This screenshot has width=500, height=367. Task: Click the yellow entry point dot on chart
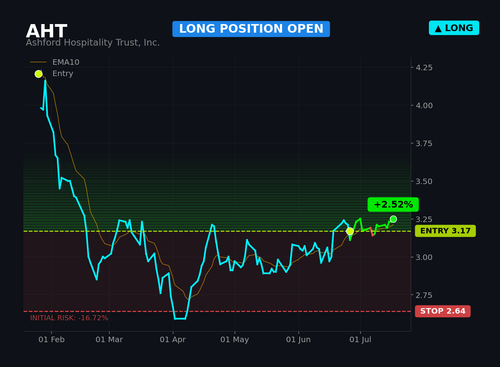click(350, 231)
